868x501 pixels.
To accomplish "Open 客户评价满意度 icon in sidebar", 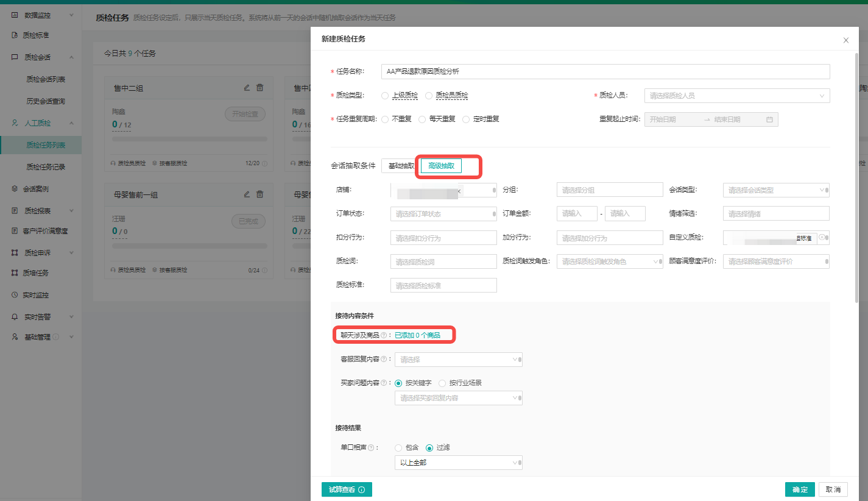I will 15,231.
